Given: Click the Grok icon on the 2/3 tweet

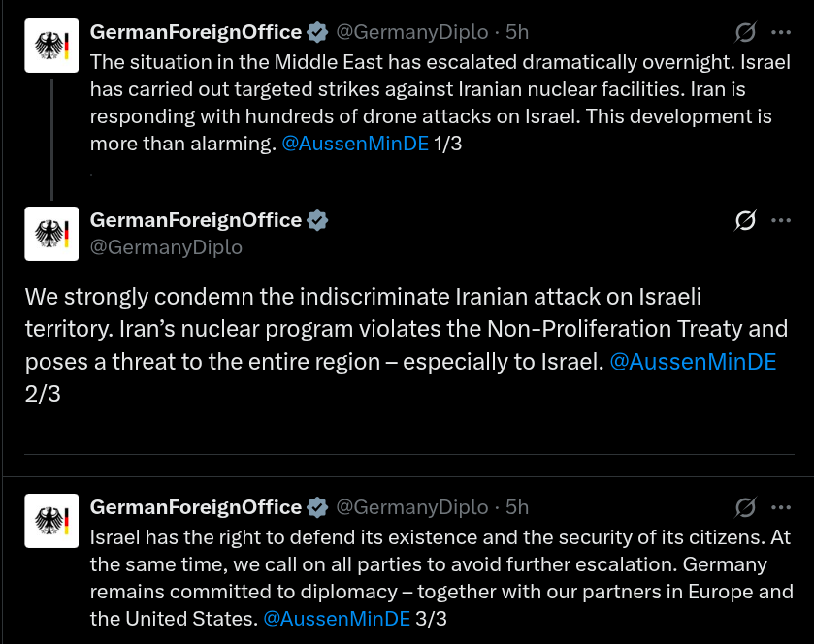Looking at the screenshot, I should click(745, 221).
